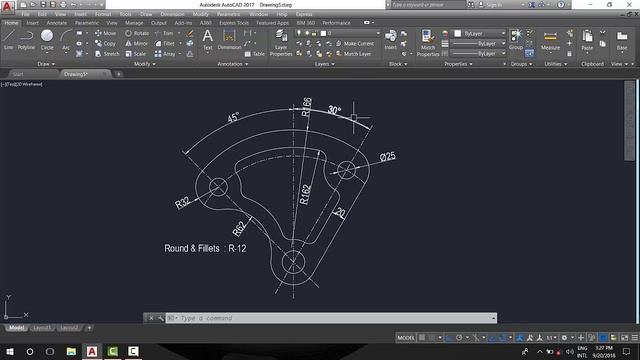Image resolution: width=640 pixels, height=360 pixels.
Task: Open the Insert ribbon tab
Action: [33, 23]
